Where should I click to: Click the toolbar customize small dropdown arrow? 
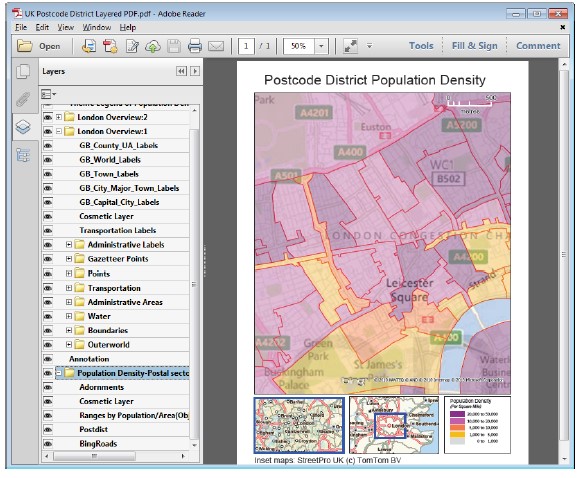tap(369, 46)
